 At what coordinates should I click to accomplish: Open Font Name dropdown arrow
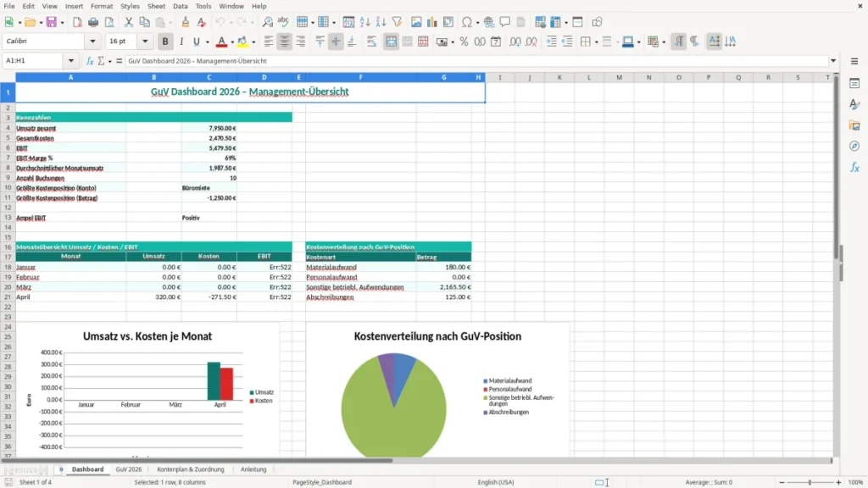coord(92,42)
